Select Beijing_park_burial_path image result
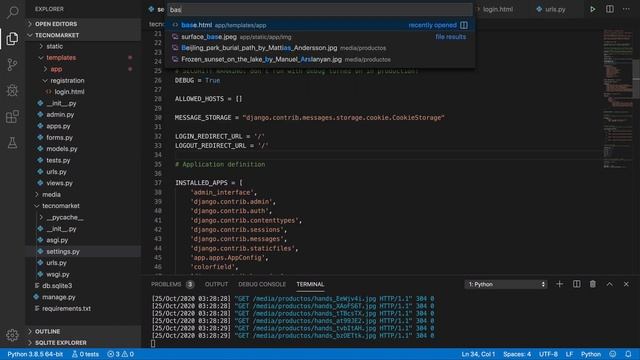 tap(320, 48)
